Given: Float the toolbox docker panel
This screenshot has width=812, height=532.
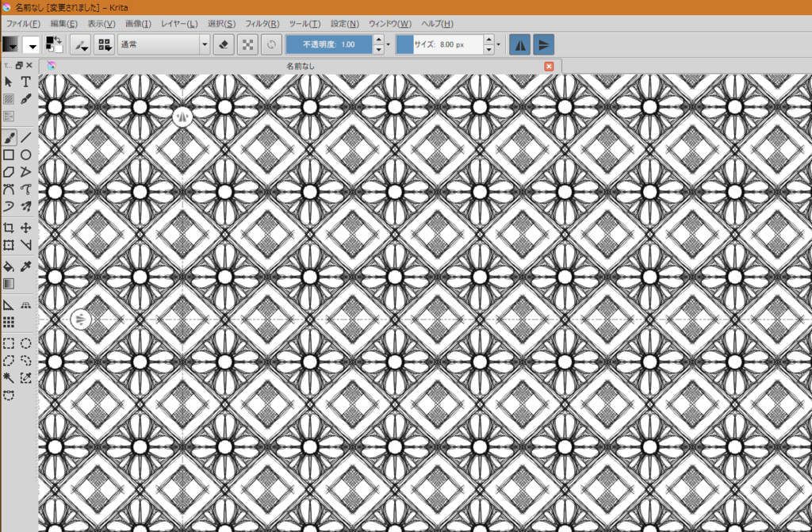Looking at the screenshot, I should point(19,65).
